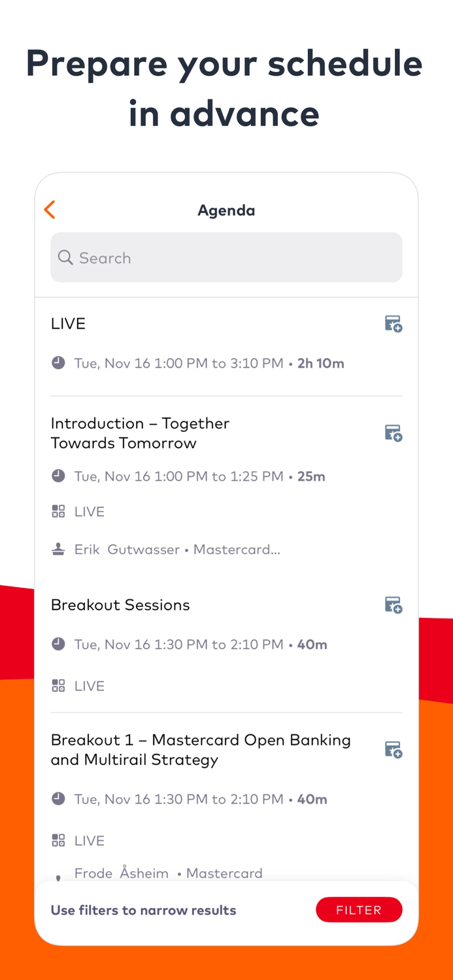Click the clock icon beside the LIVE session time

58,363
